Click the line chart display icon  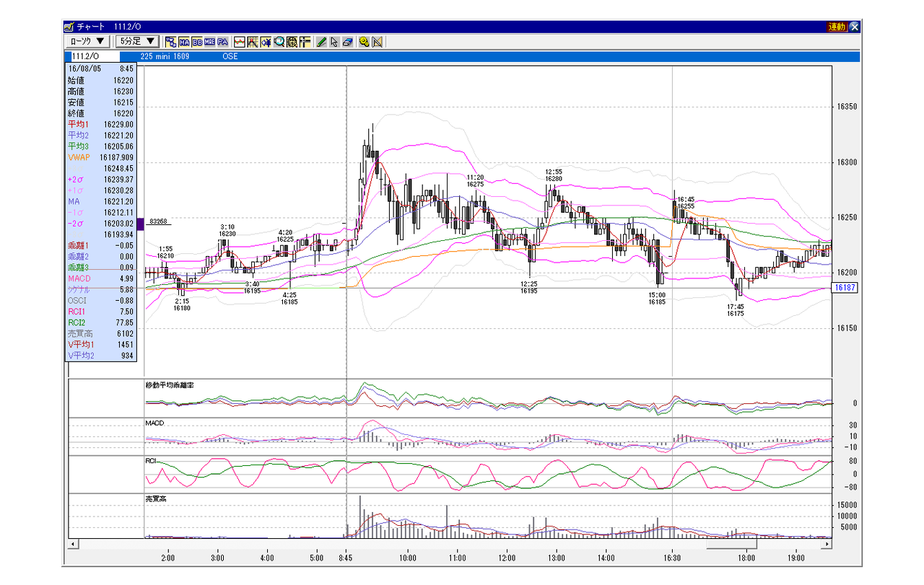[239, 42]
